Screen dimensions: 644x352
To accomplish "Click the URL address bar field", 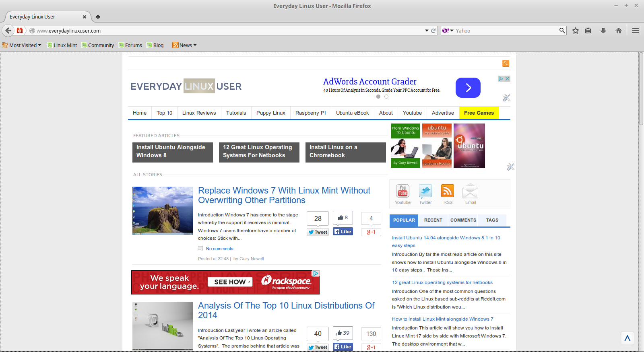I will tap(230, 31).
